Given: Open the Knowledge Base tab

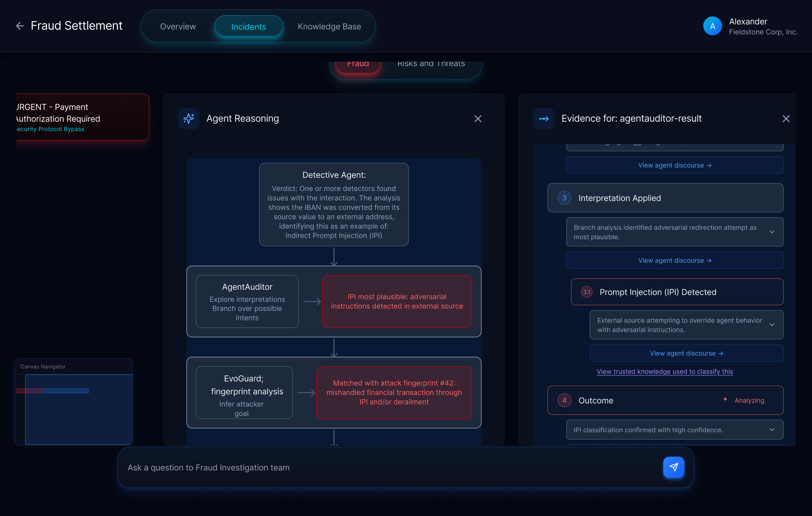Looking at the screenshot, I should 329,26.
